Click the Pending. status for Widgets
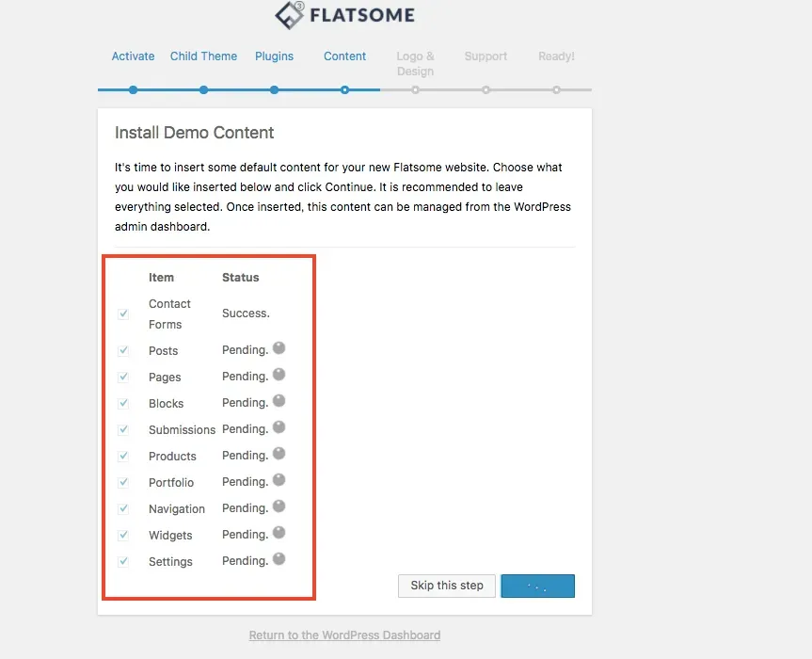Viewport: 812px width, 659px height. (x=245, y=535)
